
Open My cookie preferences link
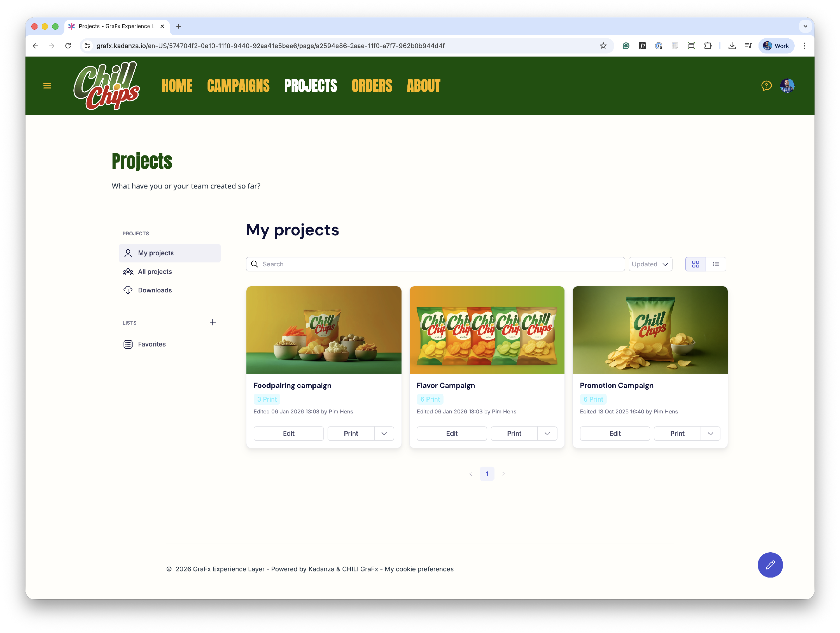coord(419,569)
